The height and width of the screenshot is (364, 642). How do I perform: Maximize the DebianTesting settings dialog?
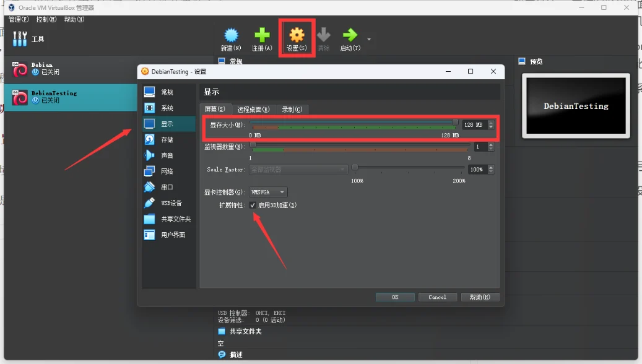click(x=471, y=71)
